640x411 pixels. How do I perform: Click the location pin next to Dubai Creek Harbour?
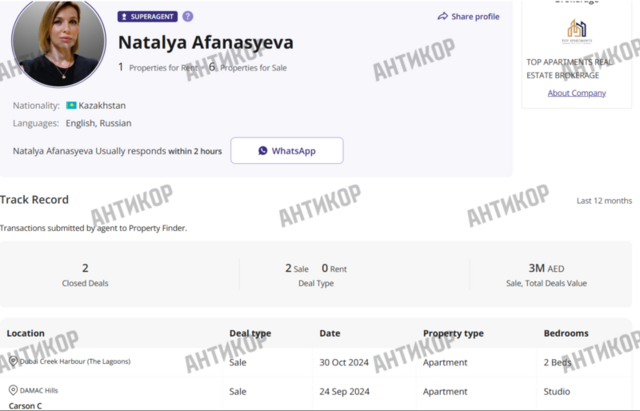(x=13, y=361)
